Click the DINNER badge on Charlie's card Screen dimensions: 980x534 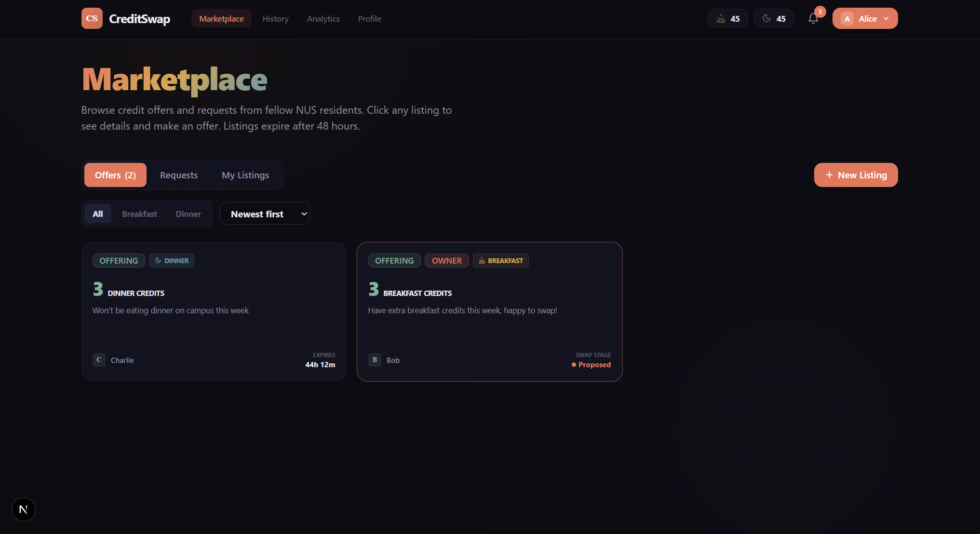(172, 261)
